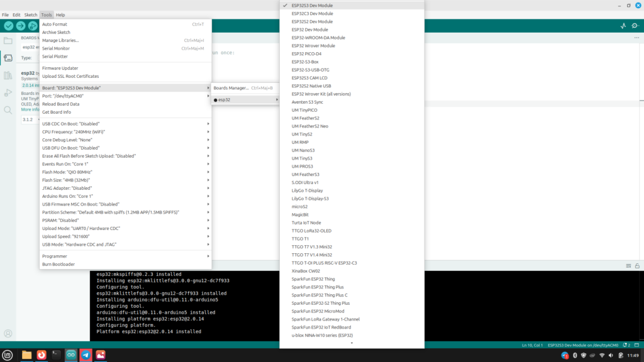Open the Help menu
This screenshot has width=644, height=362.
click(60, 15)
